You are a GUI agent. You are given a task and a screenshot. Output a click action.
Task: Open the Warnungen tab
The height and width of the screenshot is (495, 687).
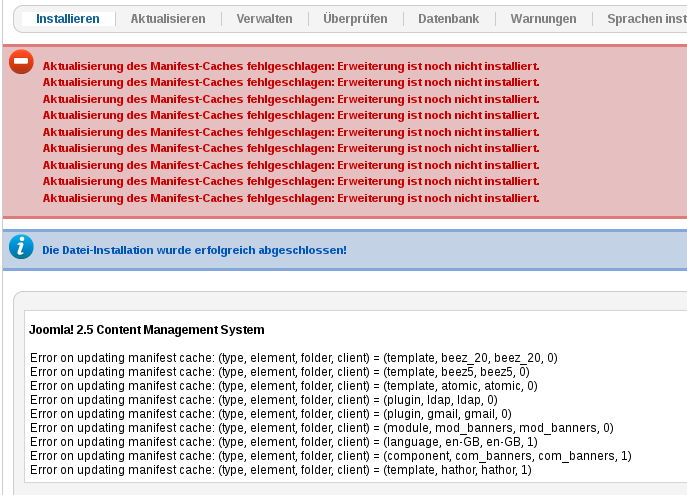[543, 19]
